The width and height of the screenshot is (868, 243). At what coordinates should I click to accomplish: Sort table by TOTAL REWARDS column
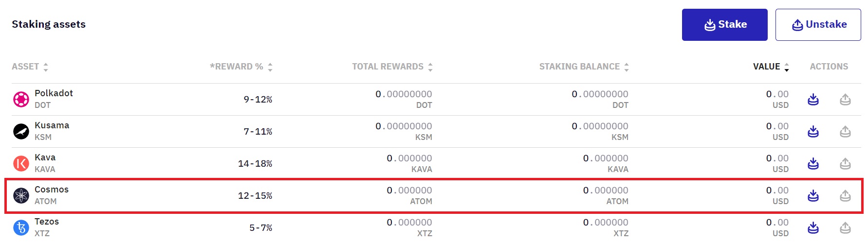(392, 67)
